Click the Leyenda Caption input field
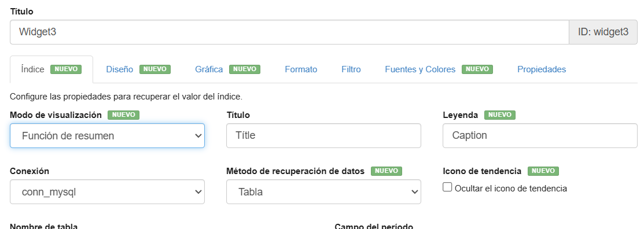644x229 pixels. [540, 135]
